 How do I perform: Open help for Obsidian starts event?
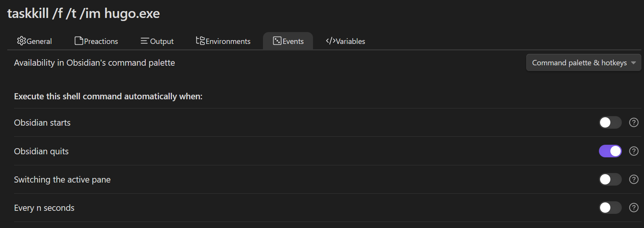(x=634, y=123)
